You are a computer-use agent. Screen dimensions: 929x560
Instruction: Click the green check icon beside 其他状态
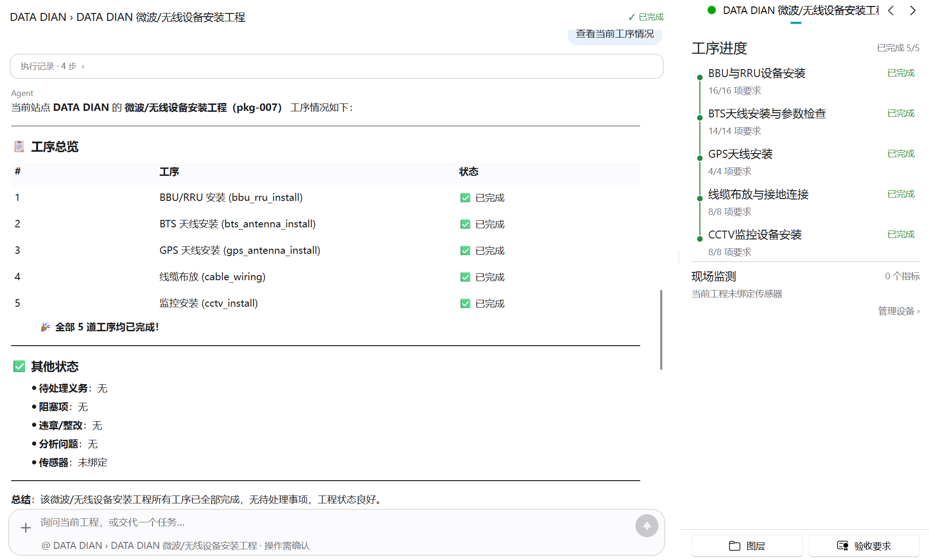[19, 367]
